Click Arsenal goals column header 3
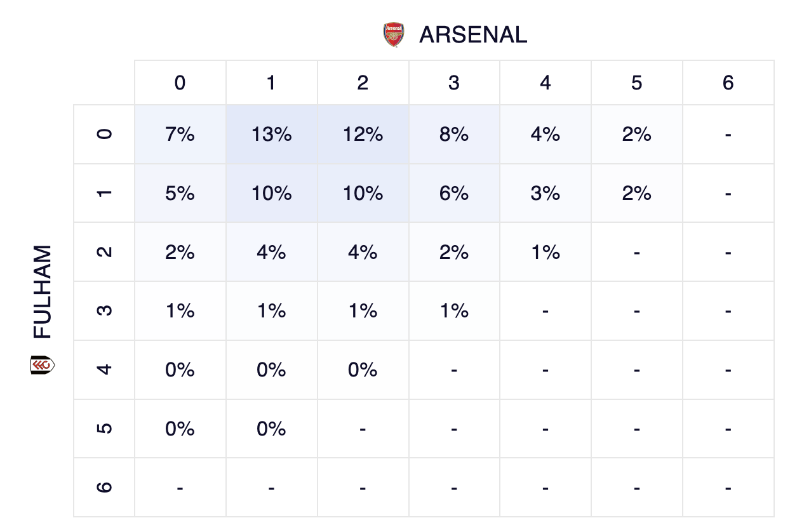Image resolution: width=790 pixels, height=532 pixels. coord(454,83)
